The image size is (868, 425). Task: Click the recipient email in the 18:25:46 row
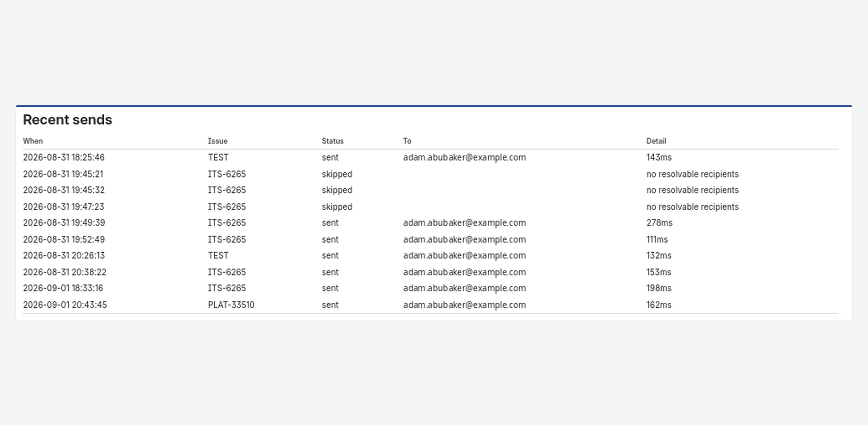[x=465, y=157]
